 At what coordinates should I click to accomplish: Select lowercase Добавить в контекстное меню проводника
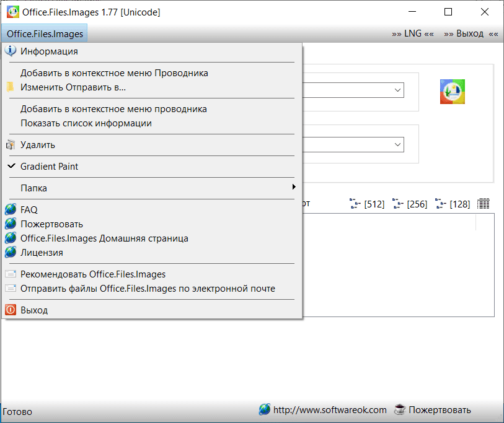(x=152, y=109)
